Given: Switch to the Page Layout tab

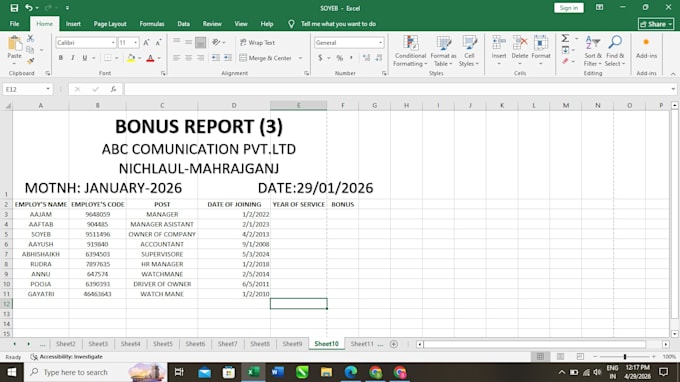Looking at the screenshot, I should (110, 24).
